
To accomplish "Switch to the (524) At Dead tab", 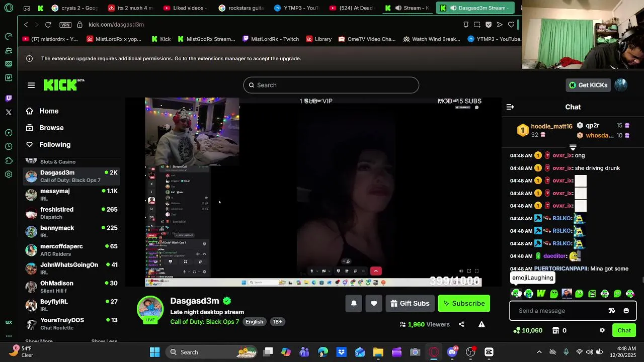I will click(352, 8).
